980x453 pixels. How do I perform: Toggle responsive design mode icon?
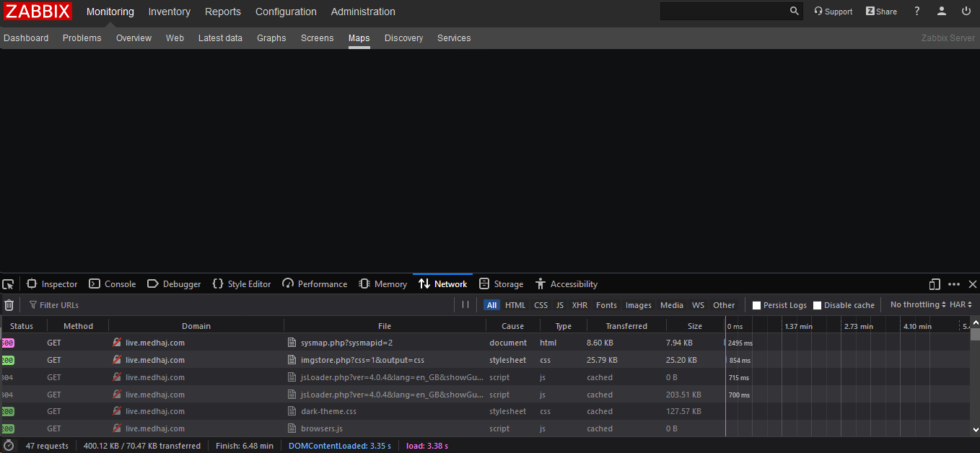point(935,284)
